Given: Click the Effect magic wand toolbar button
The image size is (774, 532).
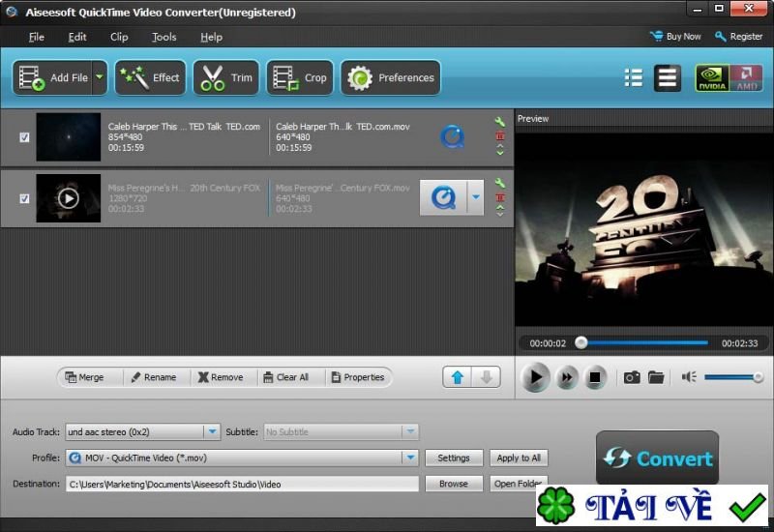Looking at the screenshot, I should (x=150, y=78).
